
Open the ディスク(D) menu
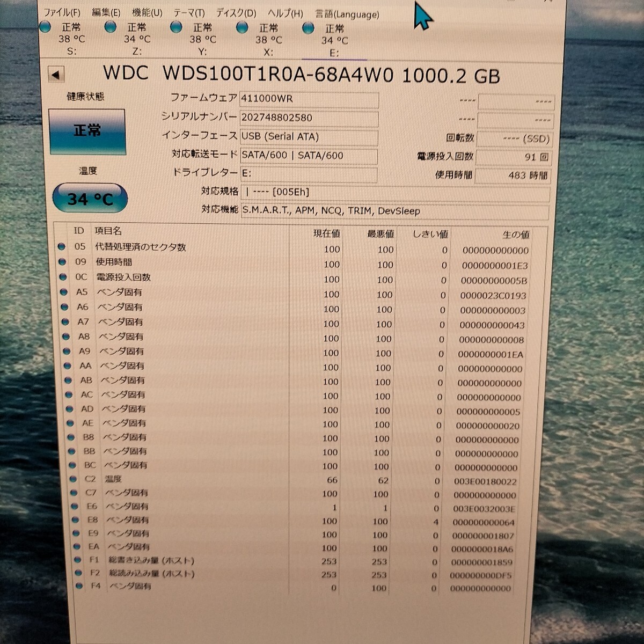coord(236,13)
